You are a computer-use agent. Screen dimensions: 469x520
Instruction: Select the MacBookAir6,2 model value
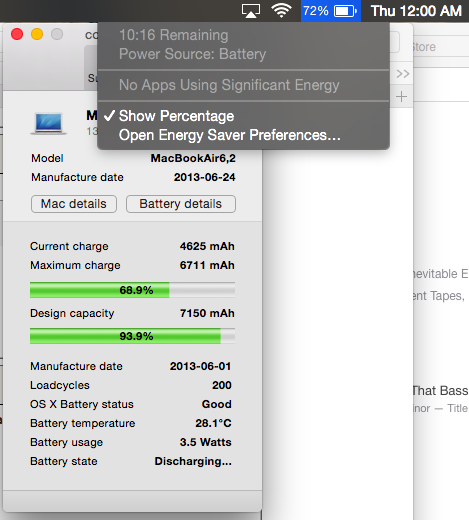coord(193,158)
